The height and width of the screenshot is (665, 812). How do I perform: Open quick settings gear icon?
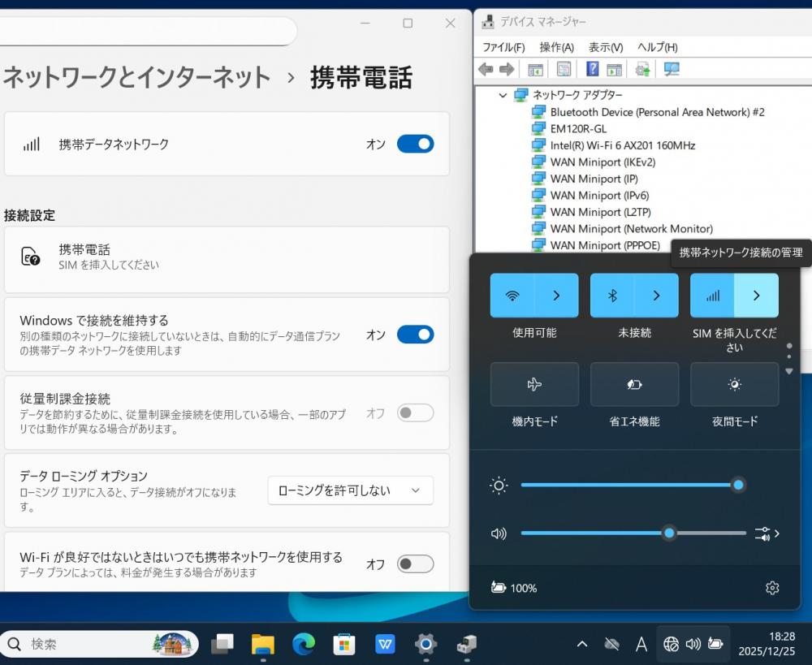click(x=772, y=588)
